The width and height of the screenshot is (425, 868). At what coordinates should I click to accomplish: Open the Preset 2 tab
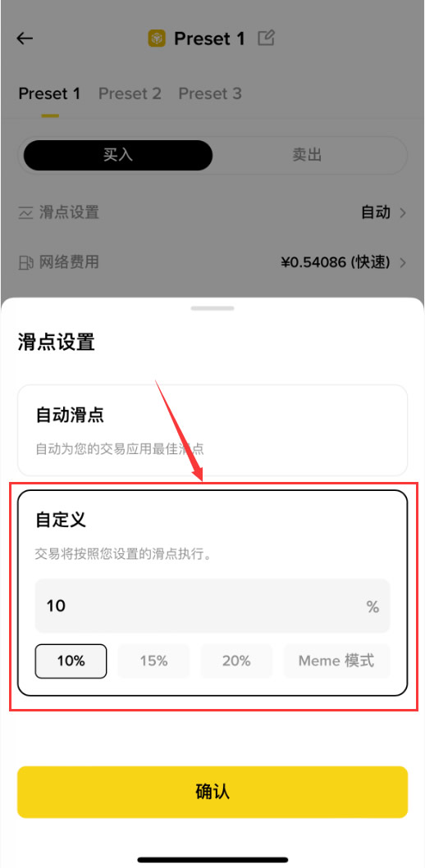(130, 93)
